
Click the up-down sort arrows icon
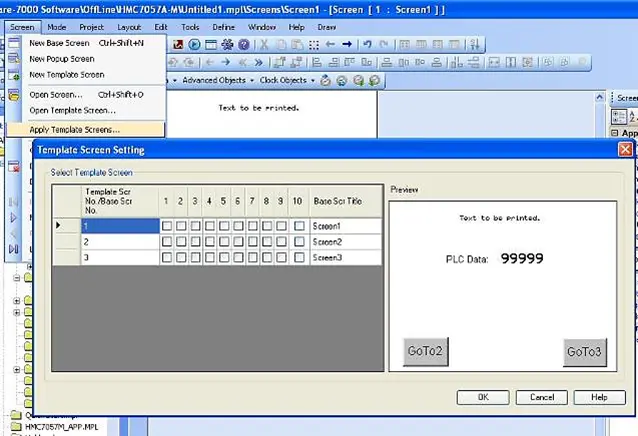tap(474, 44)
